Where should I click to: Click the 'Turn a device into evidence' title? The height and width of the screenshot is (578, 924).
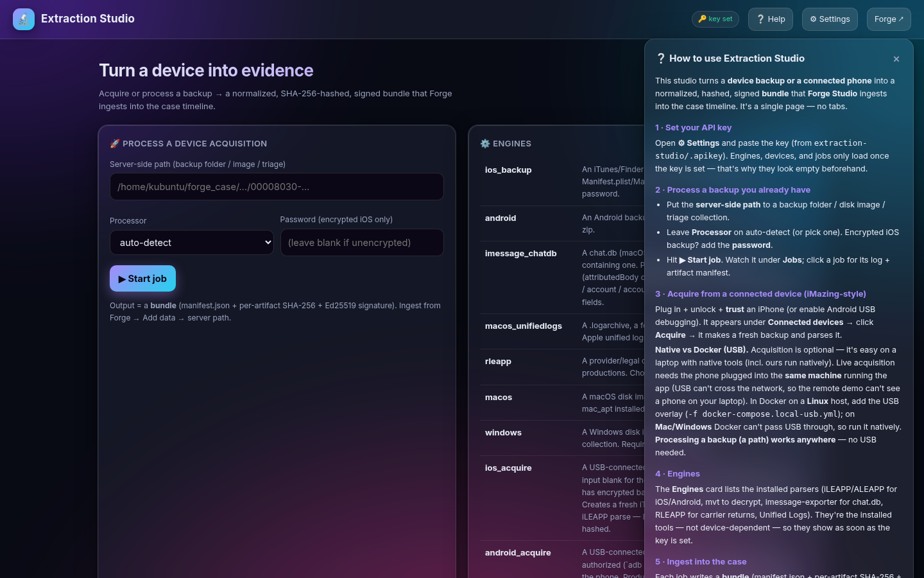click(x=206, y=71)
